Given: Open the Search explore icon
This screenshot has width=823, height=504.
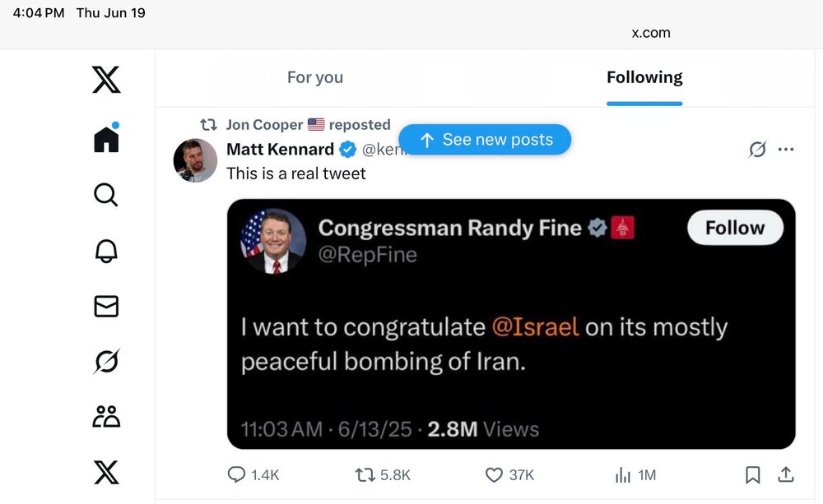Looking at the screenshot, I should tap(106, 195).
